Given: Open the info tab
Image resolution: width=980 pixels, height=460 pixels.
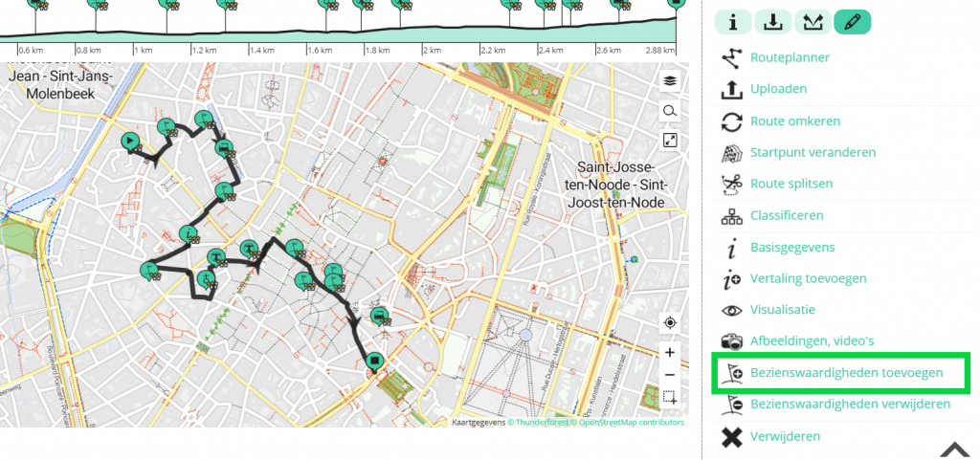Looking at the screenshot, I should point(733,22).
